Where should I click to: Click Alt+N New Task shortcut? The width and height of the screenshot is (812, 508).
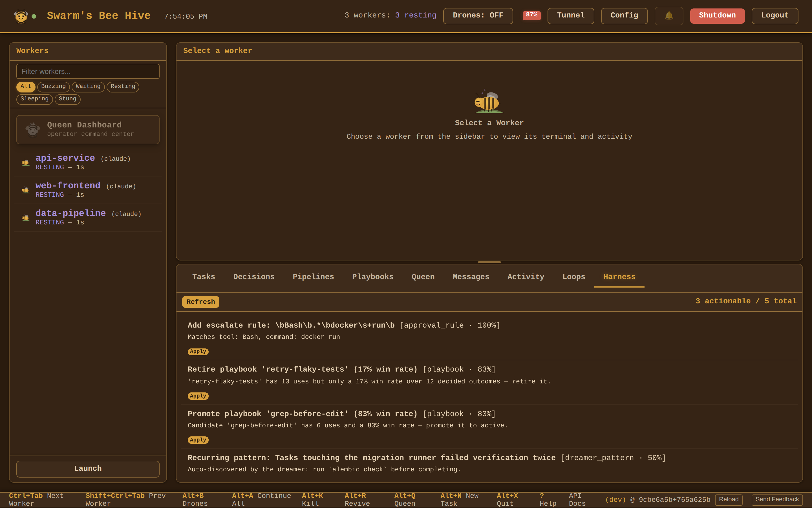click(459, 500)
